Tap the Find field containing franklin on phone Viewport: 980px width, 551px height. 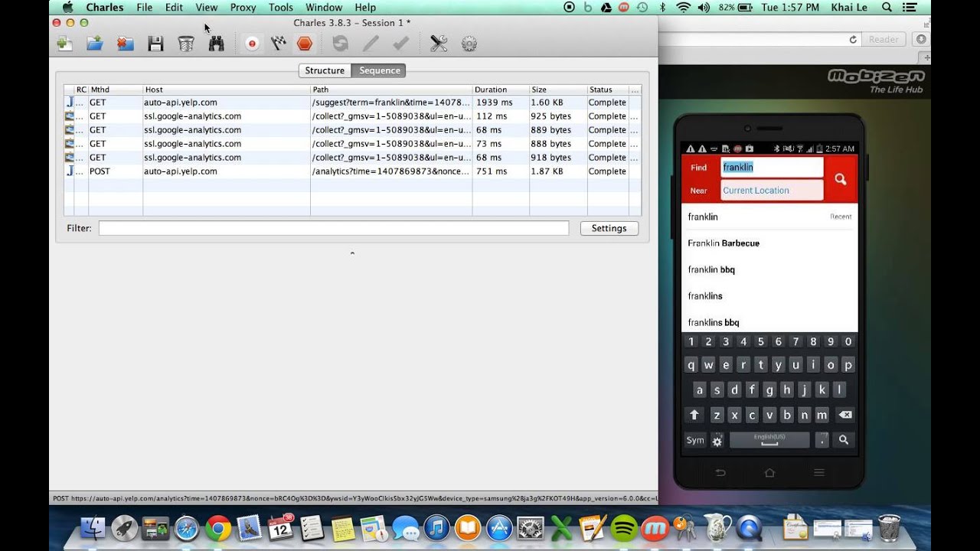tap(772, 168)
